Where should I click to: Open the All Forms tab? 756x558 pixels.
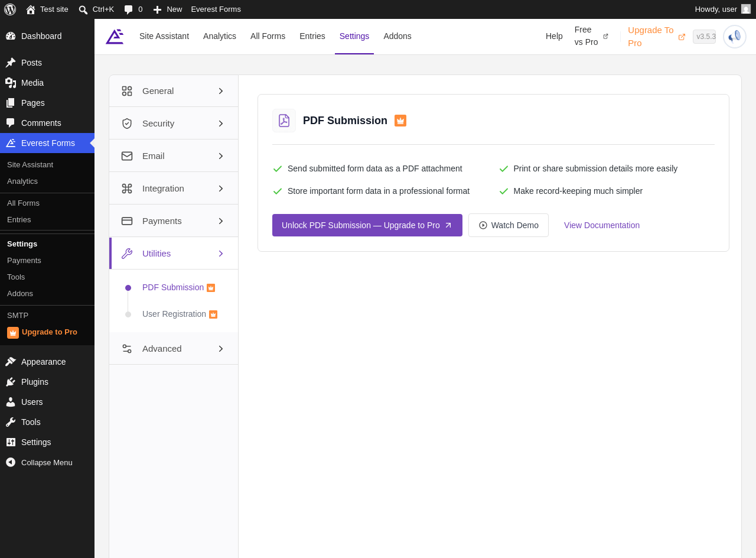pyautogui.click(x=268, y=36)
